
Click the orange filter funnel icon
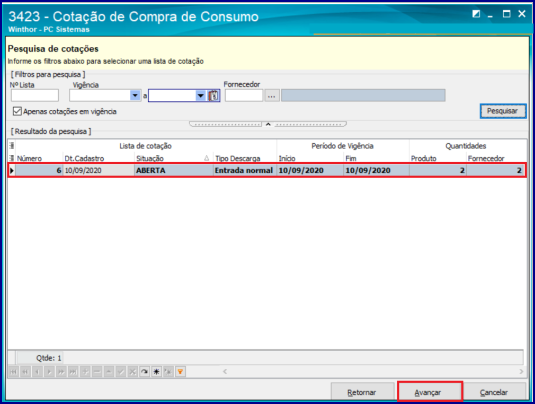(180, 372)
